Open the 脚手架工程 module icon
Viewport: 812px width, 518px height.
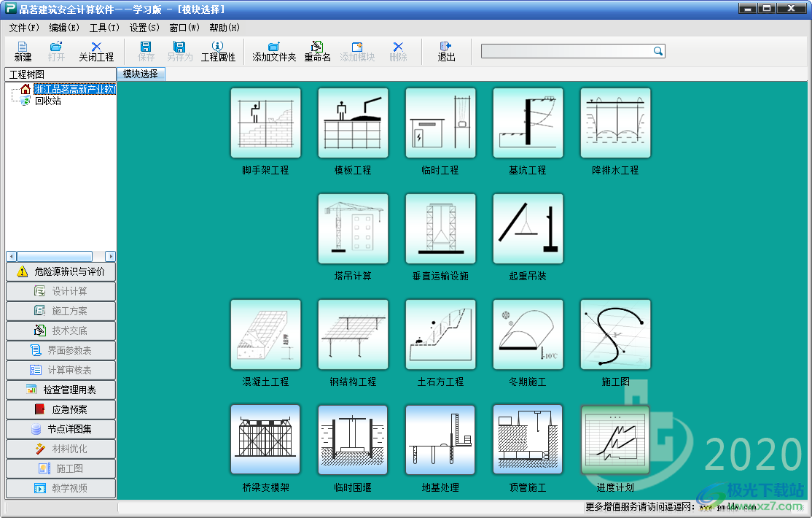265,123
